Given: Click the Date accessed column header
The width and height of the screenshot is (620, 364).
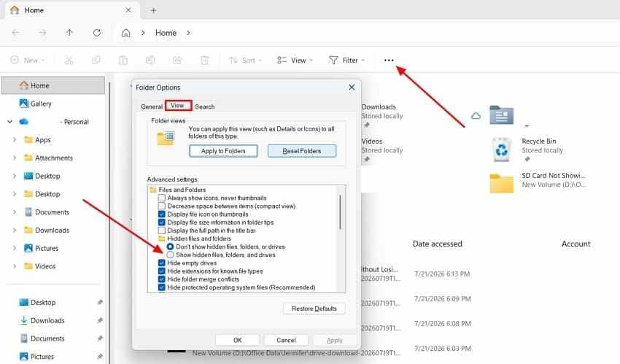Looking at the screenshot, I should pos(438,244).
